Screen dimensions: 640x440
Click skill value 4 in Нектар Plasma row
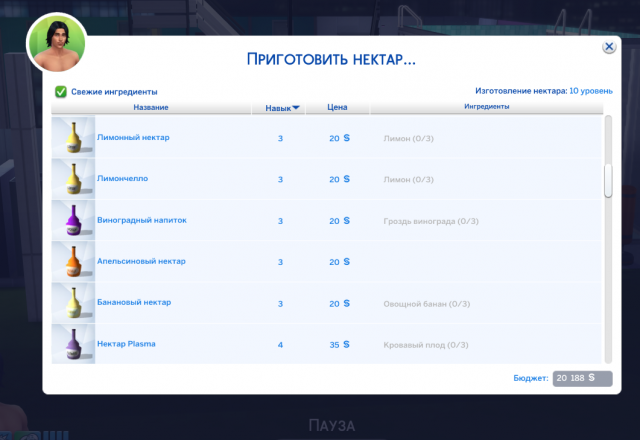(280, 345)
